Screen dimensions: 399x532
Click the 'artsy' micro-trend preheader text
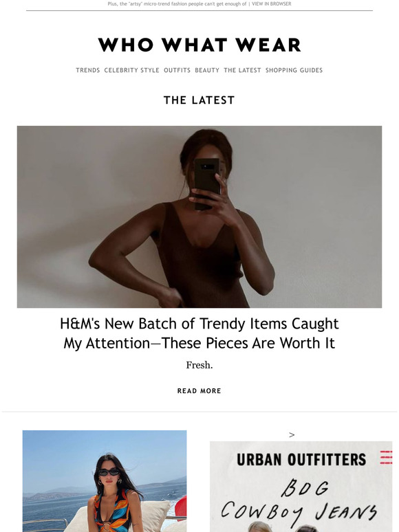tap(177, 3)
